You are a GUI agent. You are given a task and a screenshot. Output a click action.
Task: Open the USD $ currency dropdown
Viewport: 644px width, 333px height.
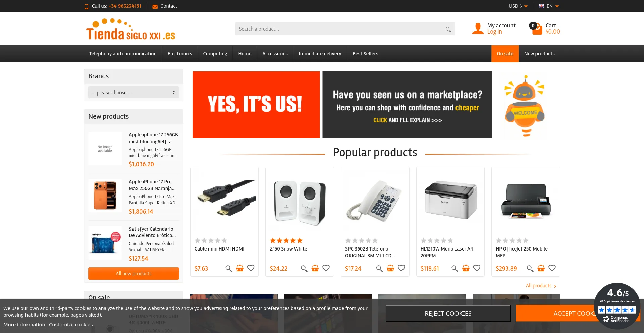[518, 6]
